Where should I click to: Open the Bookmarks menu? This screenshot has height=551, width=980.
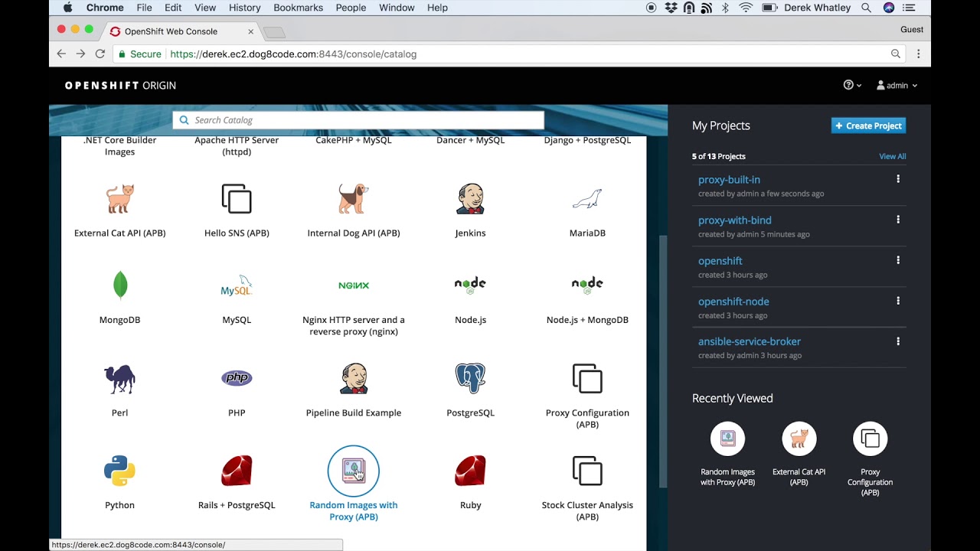pos(298,8)
